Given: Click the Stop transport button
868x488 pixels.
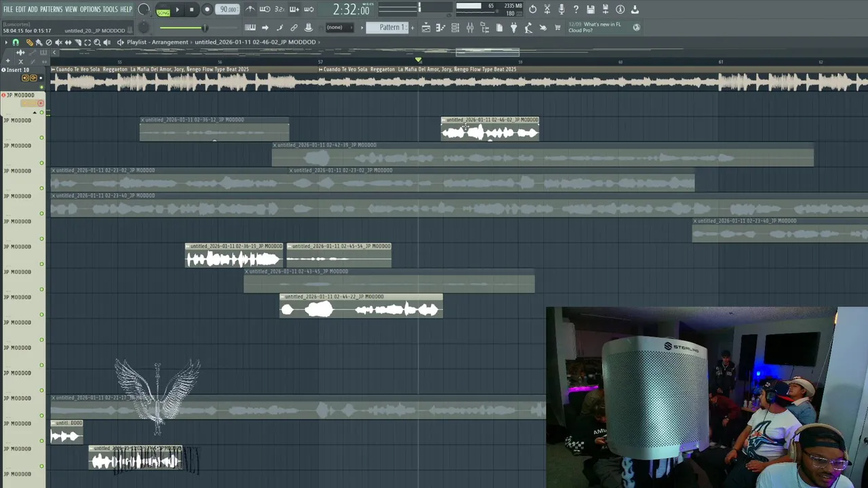Looking at the screenshot, I should click(192, 9).
